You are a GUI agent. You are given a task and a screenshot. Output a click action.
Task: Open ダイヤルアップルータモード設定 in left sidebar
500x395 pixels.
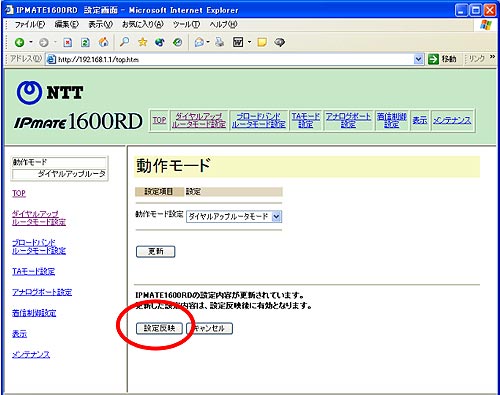(39, 218)
